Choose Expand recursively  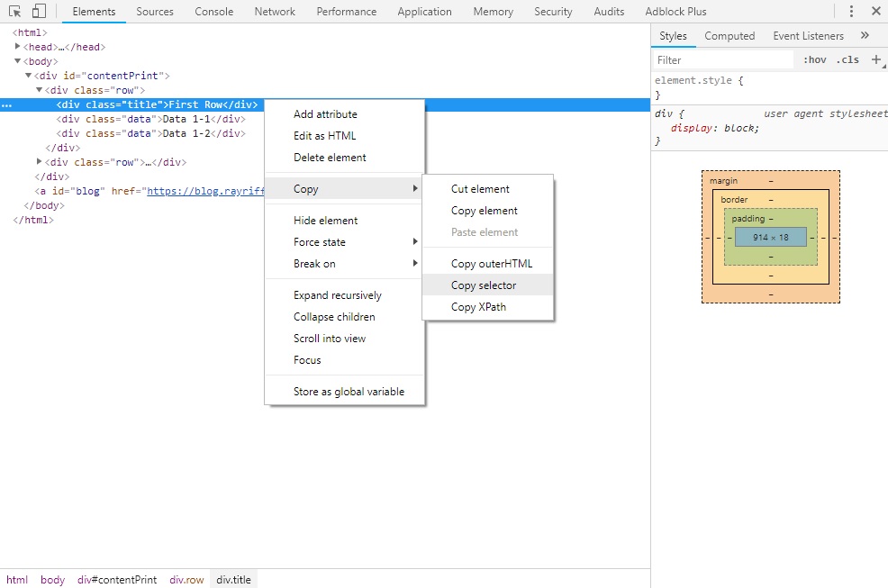tap(344, 295)
